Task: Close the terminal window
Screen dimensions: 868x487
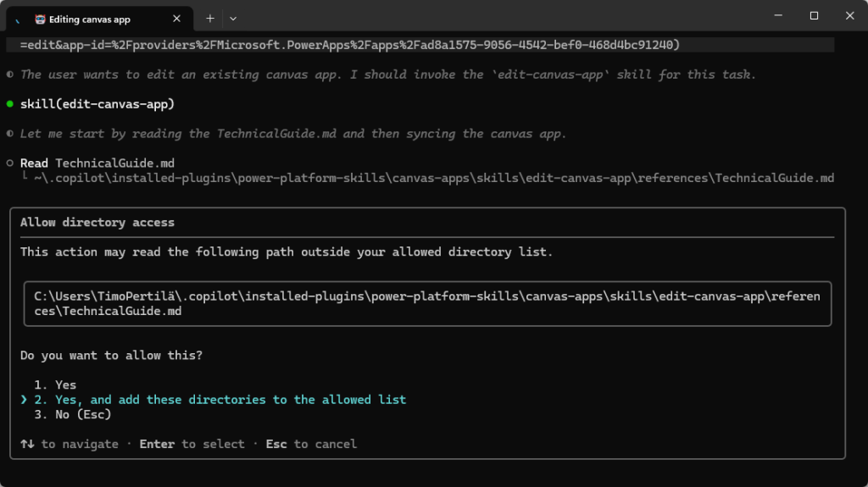Action: [x=849, y=15]
